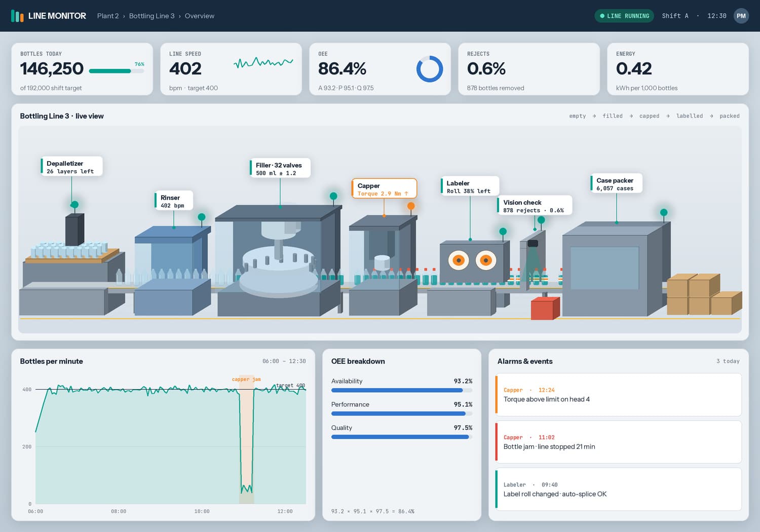Click the 06:00 – 12:30 time range
The width and height of the screenshot is (760, 532).
click(x=284, y=361)
